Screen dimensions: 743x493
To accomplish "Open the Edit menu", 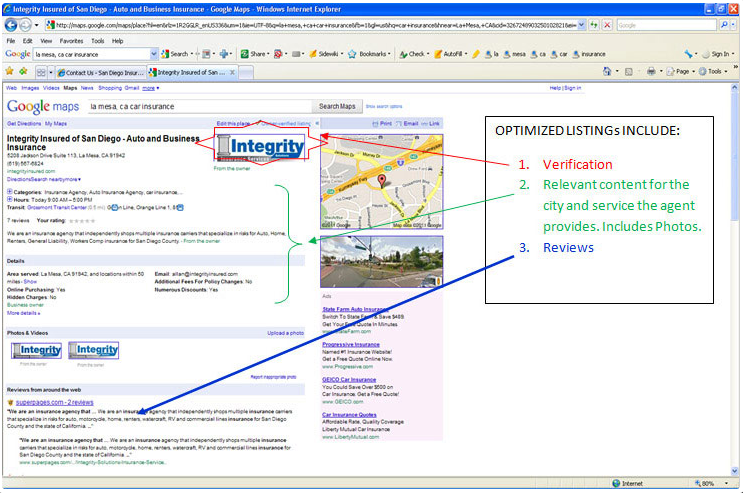I will (27, 41).
